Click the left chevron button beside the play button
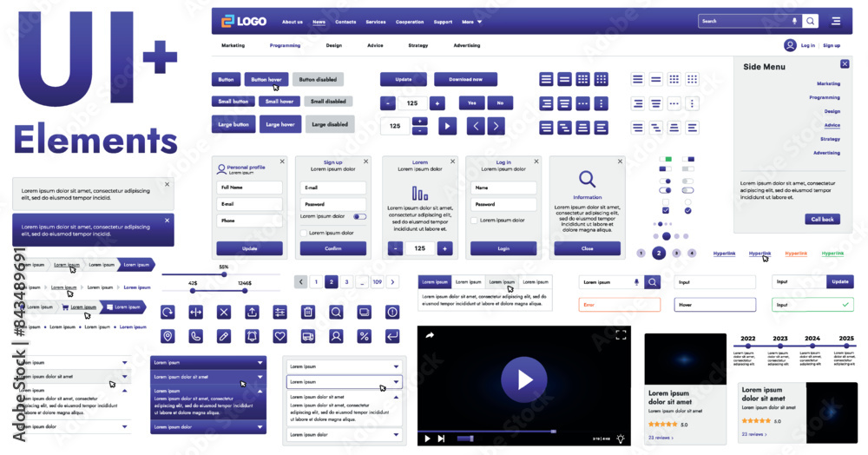 [x=476, y=126]
